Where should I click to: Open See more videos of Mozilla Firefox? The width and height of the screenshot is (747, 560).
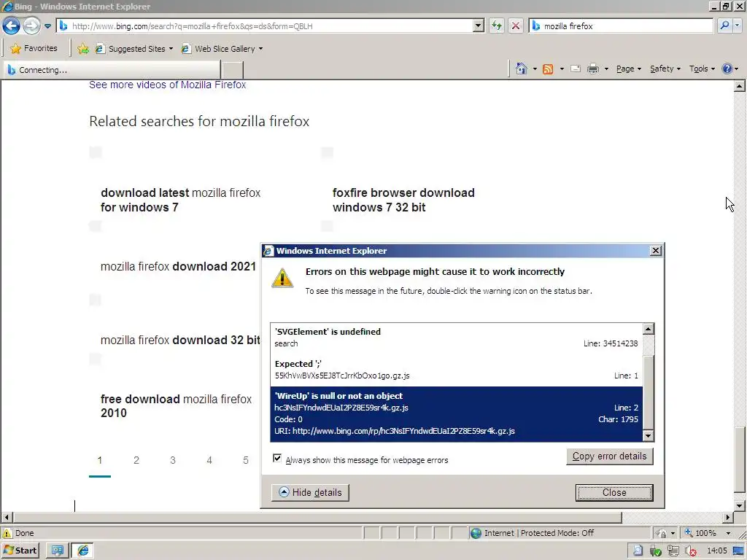(167, 85)
